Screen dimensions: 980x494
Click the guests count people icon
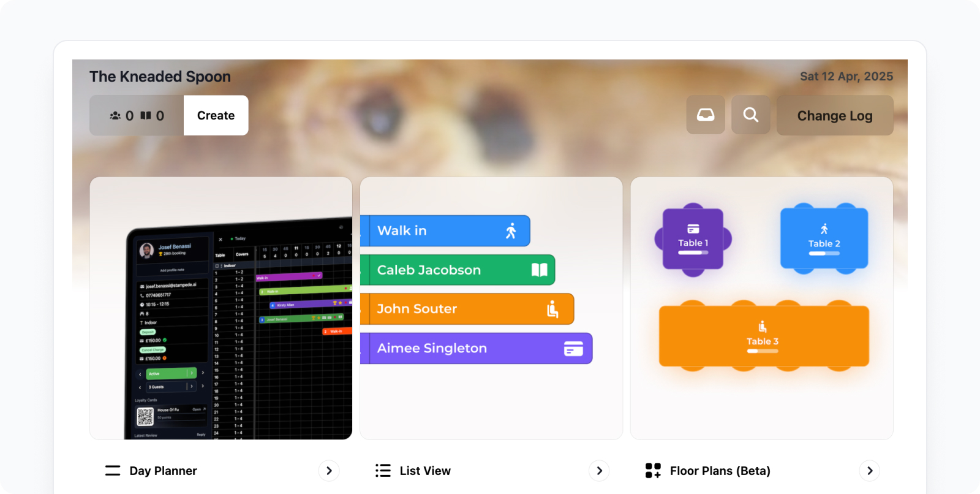click(x=115, y=115)
